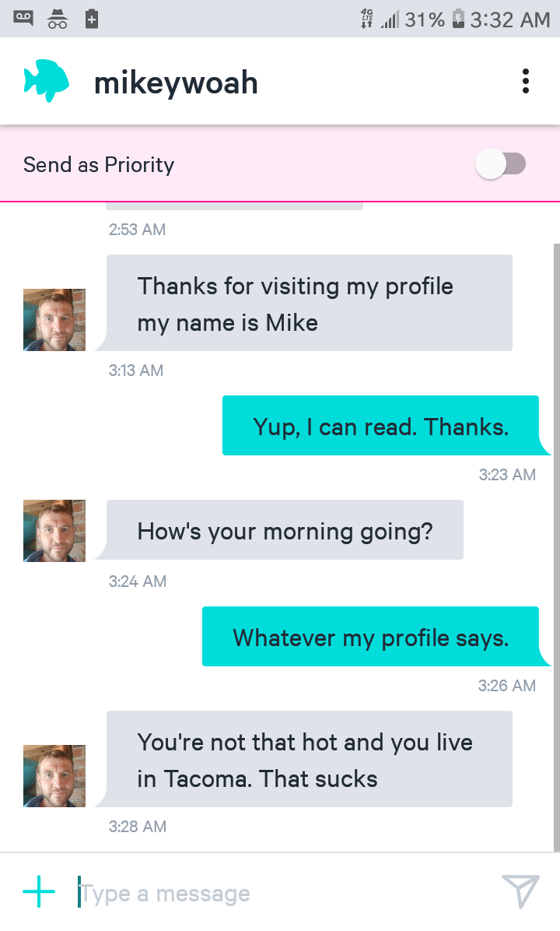Screen dimensions: 560x931
Task: Toggle the Send as Priority switch
Action: (x=501, y=164)
